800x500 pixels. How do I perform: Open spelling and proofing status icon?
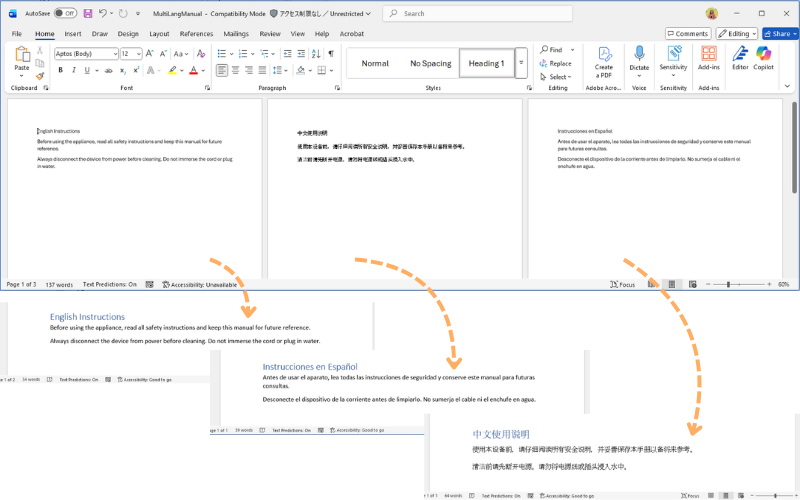tap(149, 284)
